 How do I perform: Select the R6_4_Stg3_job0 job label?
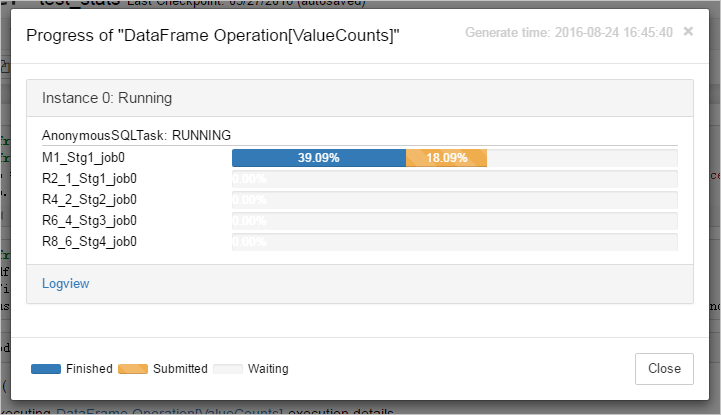tap(89, 221)
